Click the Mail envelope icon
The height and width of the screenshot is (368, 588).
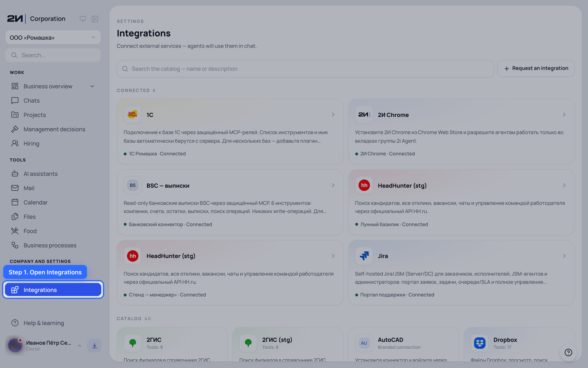[15, 188]
